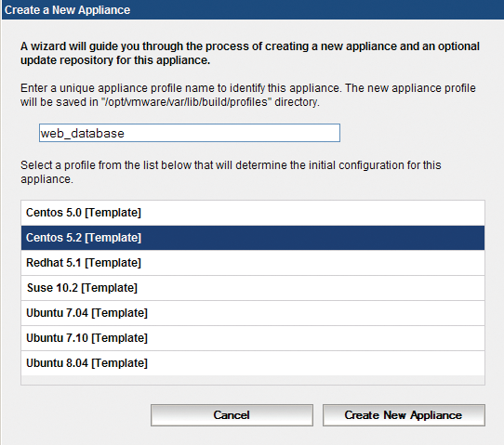Select Ubuntu 7.04 [Template] entry
Screen dimensions: 504x445
coord(253,313)
